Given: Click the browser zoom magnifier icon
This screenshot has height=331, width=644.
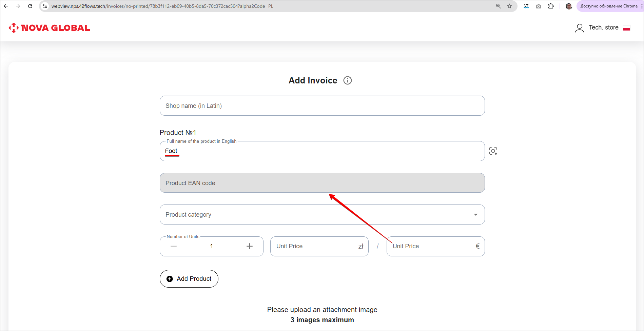Looking at the screenshot, I should click(498, 6).
